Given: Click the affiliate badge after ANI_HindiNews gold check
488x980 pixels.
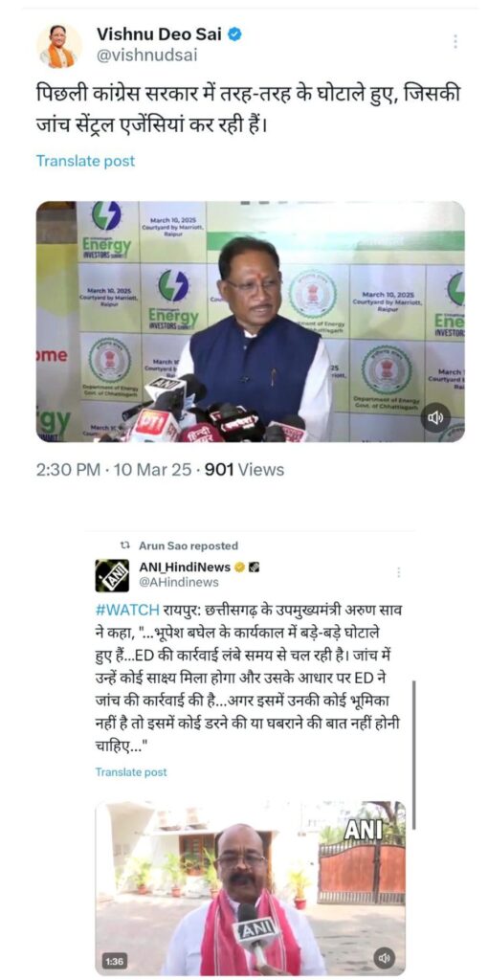Looking at the screenshot, I should 253,568.
